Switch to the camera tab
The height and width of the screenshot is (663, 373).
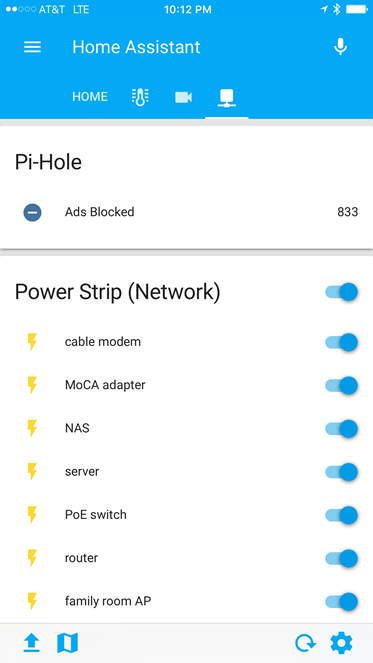click(183, 97)
